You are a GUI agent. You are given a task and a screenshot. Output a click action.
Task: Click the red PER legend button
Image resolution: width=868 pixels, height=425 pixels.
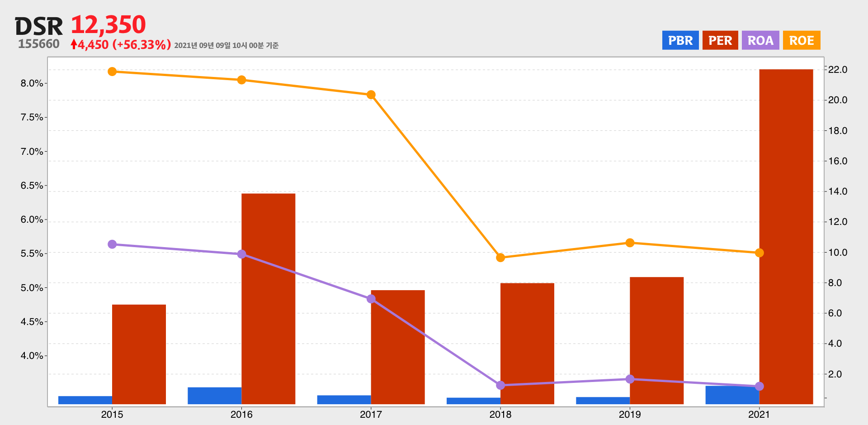point(720,40)
